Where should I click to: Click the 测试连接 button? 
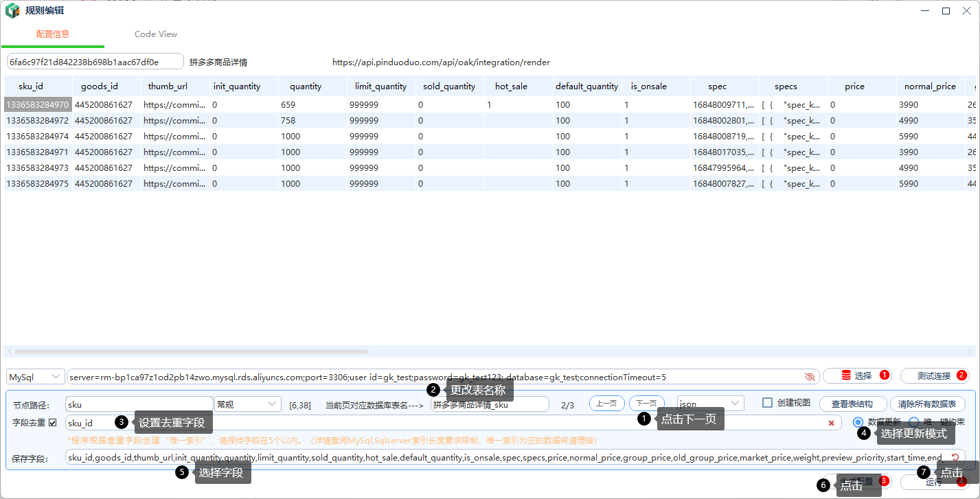click(x=934, y=375)
